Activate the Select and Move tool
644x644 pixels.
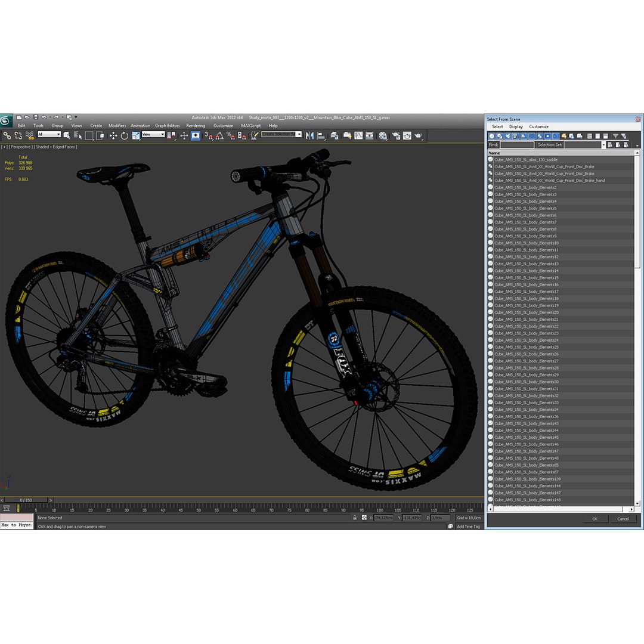[x=113, y=135]
